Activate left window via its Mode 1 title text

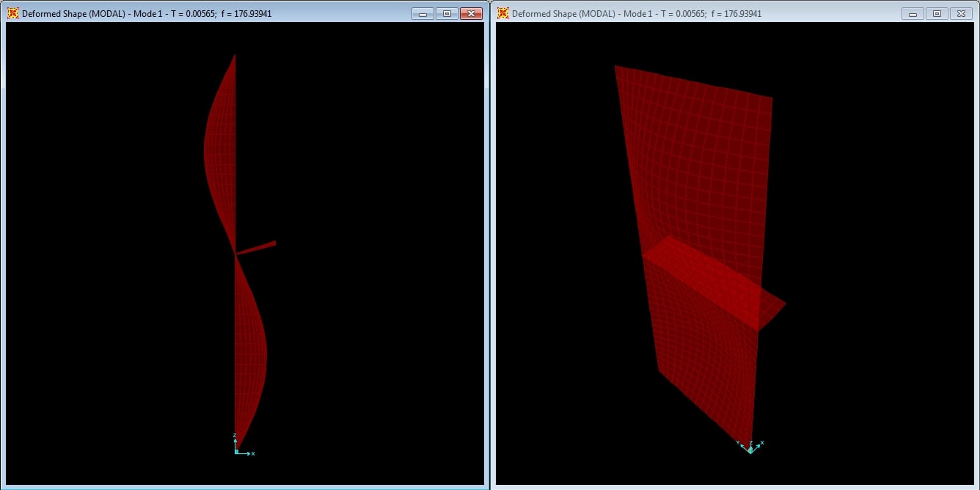coord(147,14)
